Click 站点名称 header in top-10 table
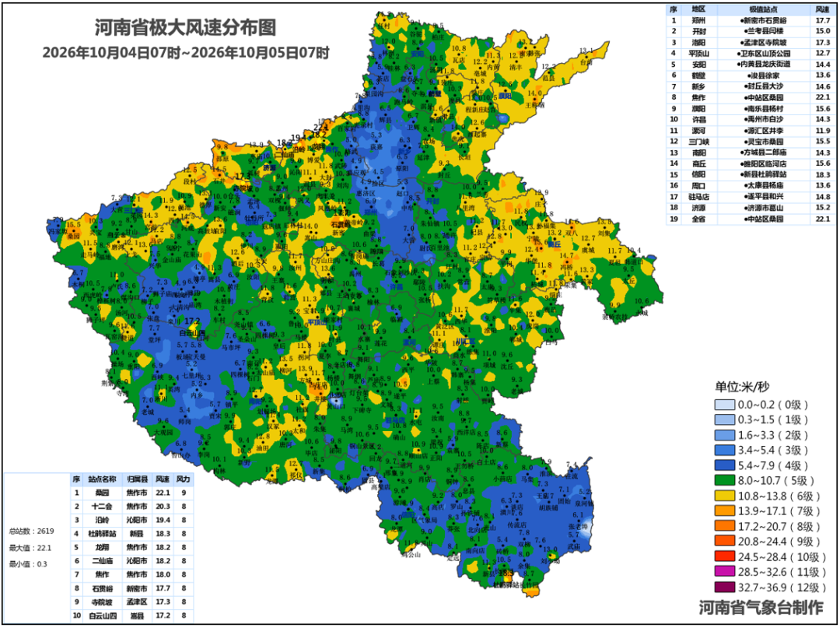The width and height of the screenshot is (840, 628). click(x=102, y=479)
